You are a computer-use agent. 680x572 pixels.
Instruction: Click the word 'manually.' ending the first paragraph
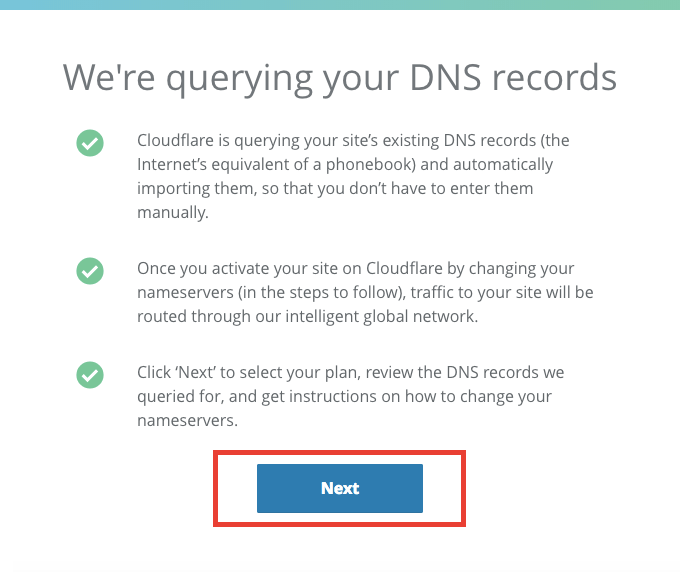173,212
